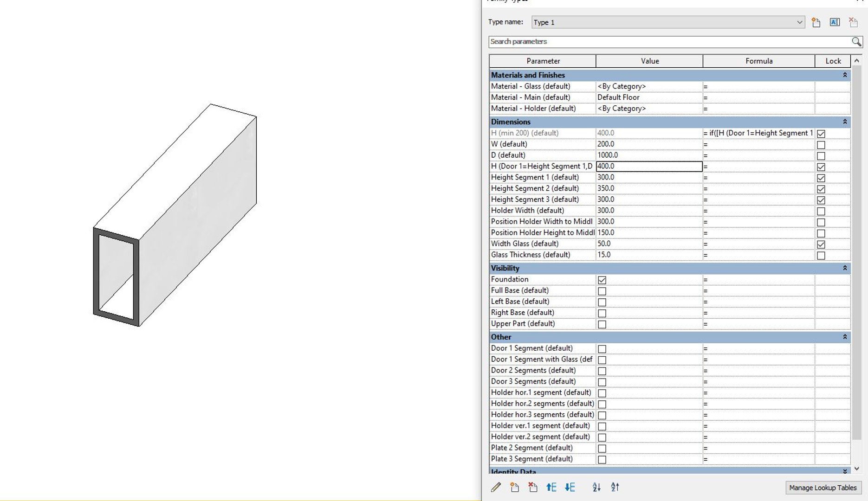Click the Move Parameter Up icon
The height and width of the screenshot is (501, 868).
(551, 487)
